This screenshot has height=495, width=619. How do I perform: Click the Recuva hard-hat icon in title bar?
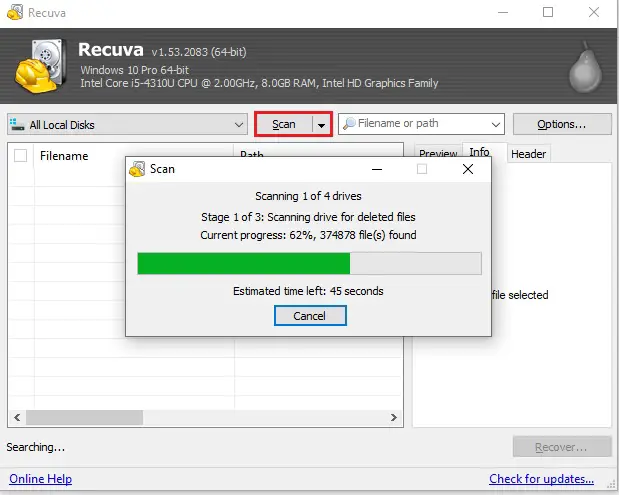[x=15, y=12]
